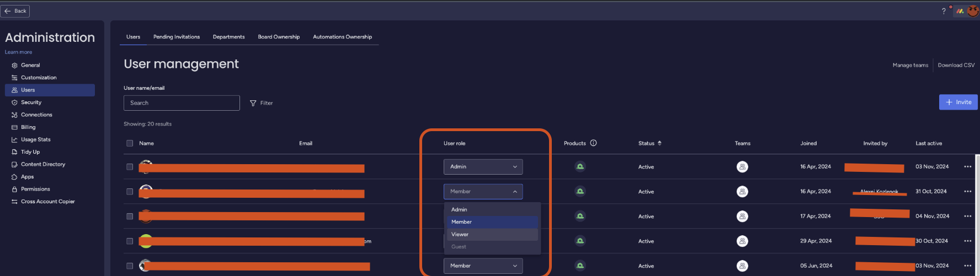Click Manage teams link
This screenshot has width=980, height=276.
[910, 65]
